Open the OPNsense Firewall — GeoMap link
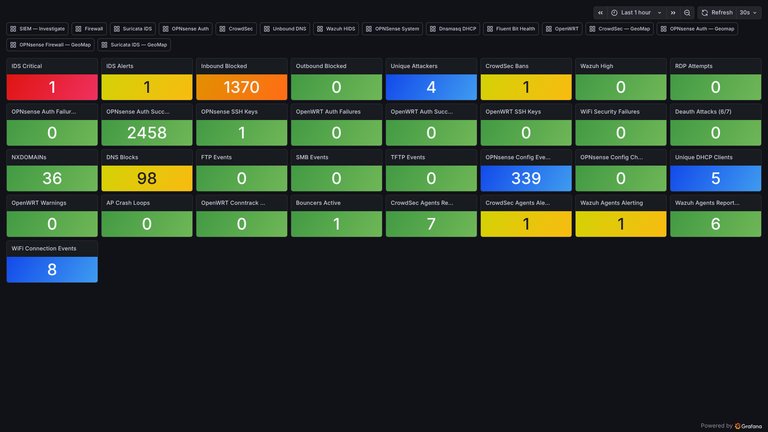 50,45
